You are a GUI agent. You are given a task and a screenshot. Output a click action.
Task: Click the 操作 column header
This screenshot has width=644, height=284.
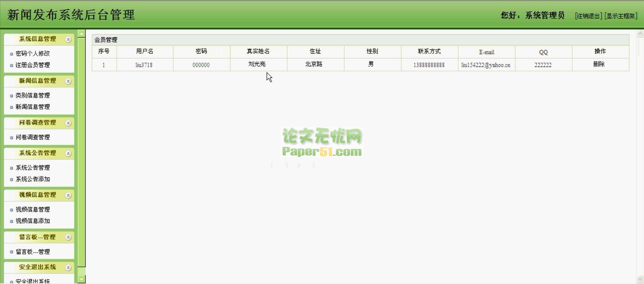click(600, 51)
